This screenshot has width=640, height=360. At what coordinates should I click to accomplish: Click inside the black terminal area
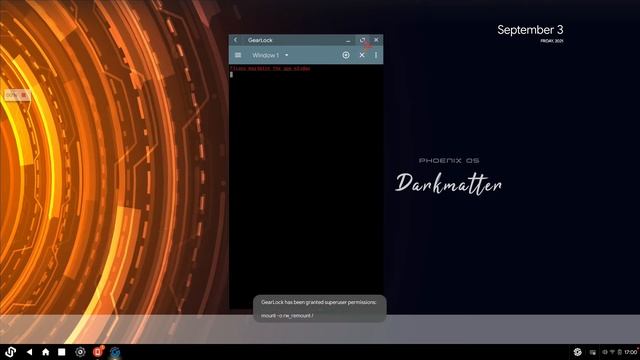[x=306, y=188]
